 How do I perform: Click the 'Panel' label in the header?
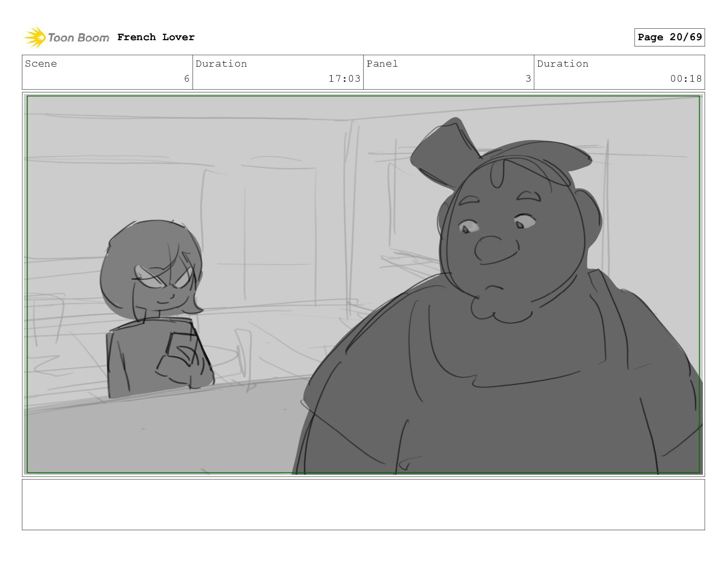point(382,64)
